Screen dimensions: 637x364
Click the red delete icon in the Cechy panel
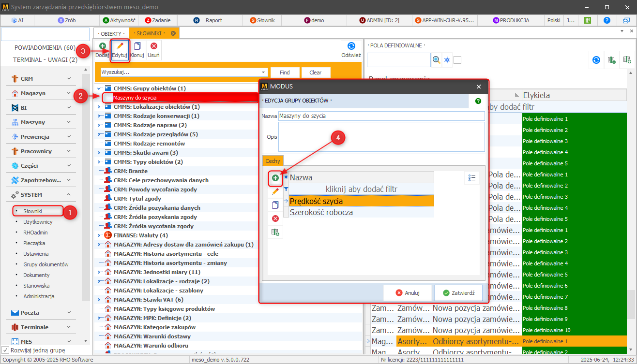tap(275, 218)
